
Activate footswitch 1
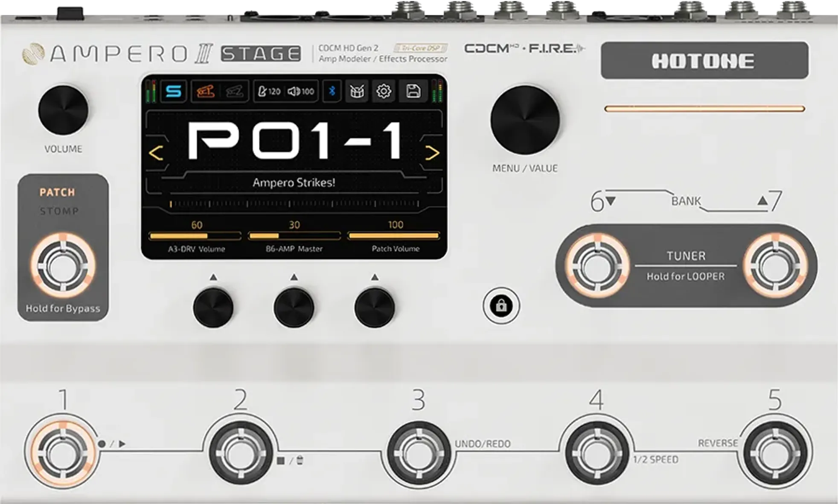tap(63, 453)
